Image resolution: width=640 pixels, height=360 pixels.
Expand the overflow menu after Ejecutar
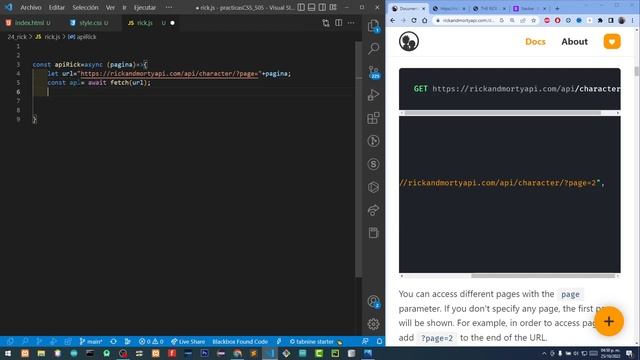(x=169, y=7)
